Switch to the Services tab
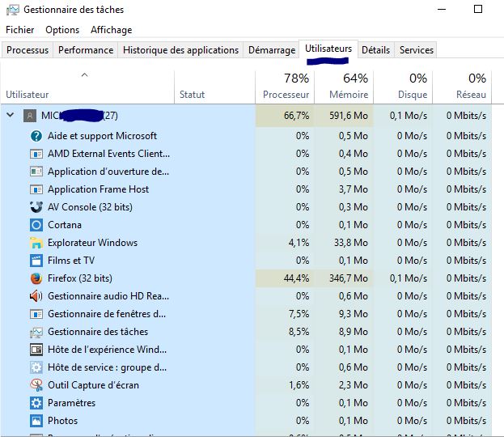Viewport: 504px width, 437px height. pyautogui.click(x=417, y=50)
